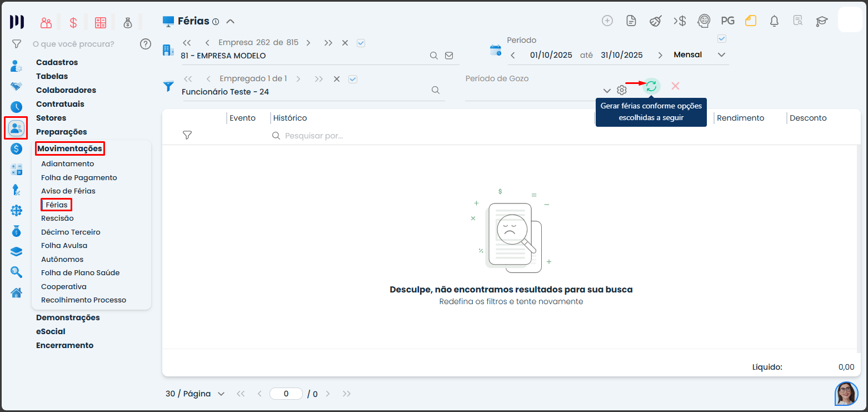Expand the Demonstrações menu section

68,317
